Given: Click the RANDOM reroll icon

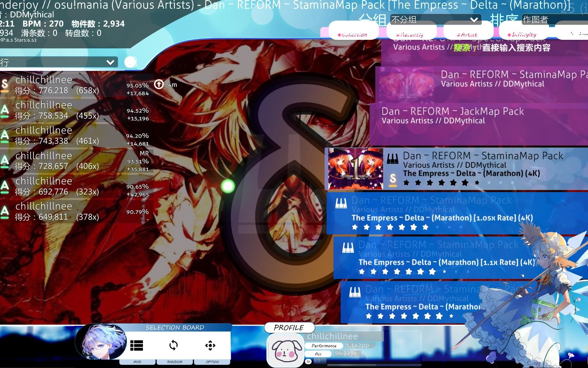Looking at the screenshot, I should click(x=174, y=345).
